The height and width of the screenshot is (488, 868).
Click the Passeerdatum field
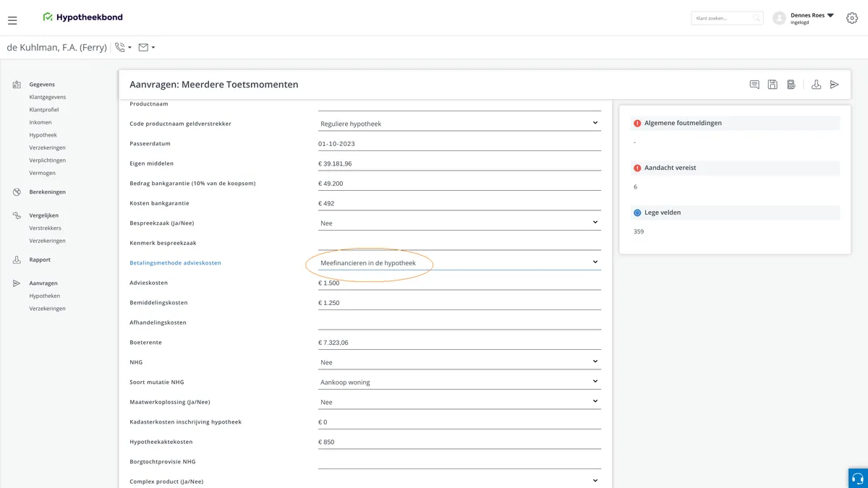point(459,143)
